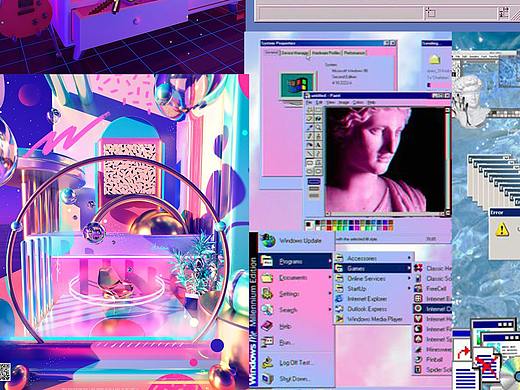This screenshot has height=390, width=520.
Task: Expand the Games submenu
Action: [x=409, y=268]
